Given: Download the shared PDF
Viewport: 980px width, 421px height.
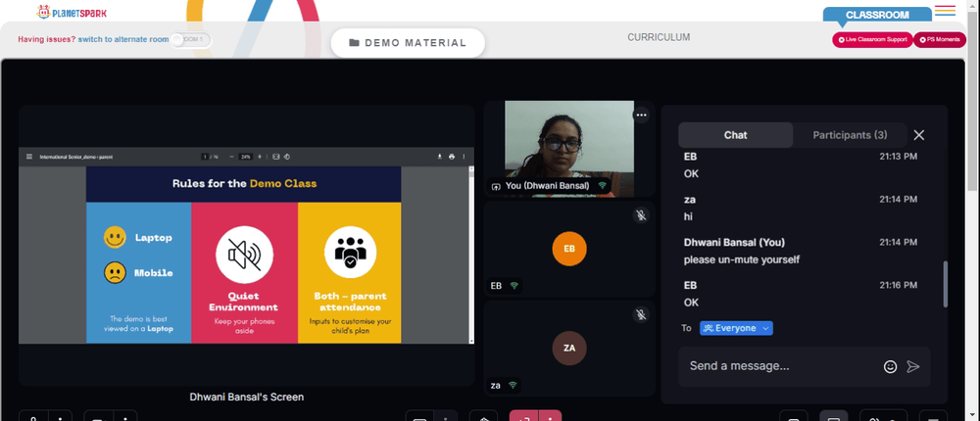Looking at the screenshot, I should pyautogui.click(x=440, y=157).
